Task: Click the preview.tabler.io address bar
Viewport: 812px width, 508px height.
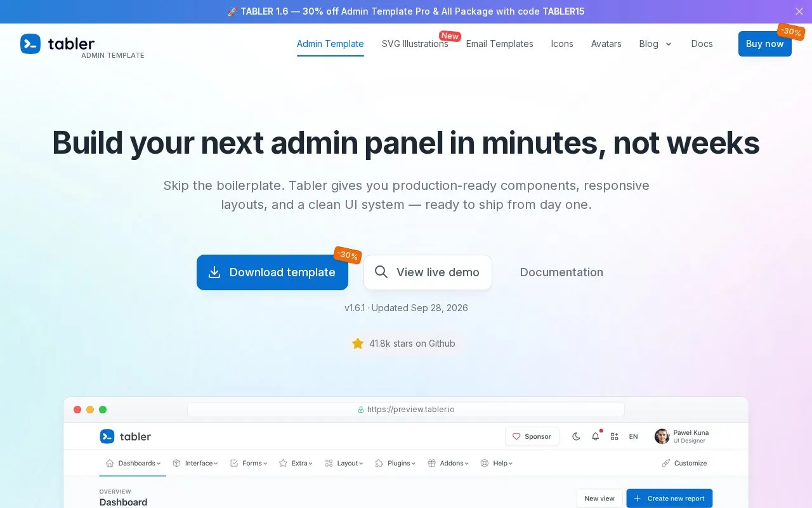Action: (406, 410)
